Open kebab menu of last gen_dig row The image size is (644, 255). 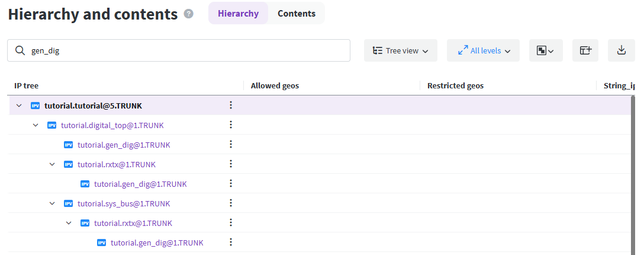coord(231,243)
